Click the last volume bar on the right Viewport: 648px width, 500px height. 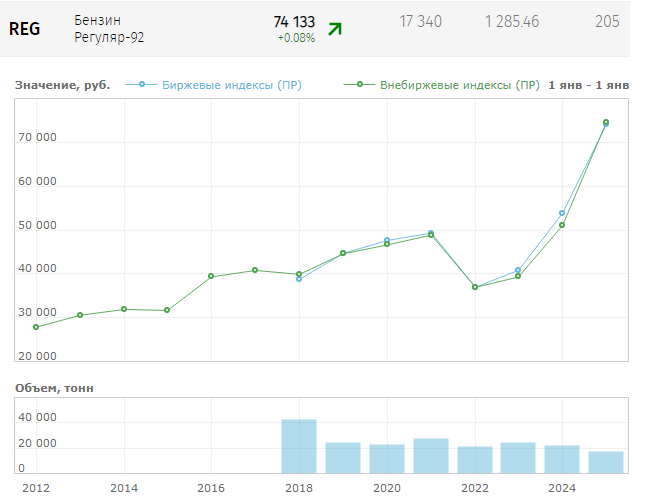click(x=606, y=462)
